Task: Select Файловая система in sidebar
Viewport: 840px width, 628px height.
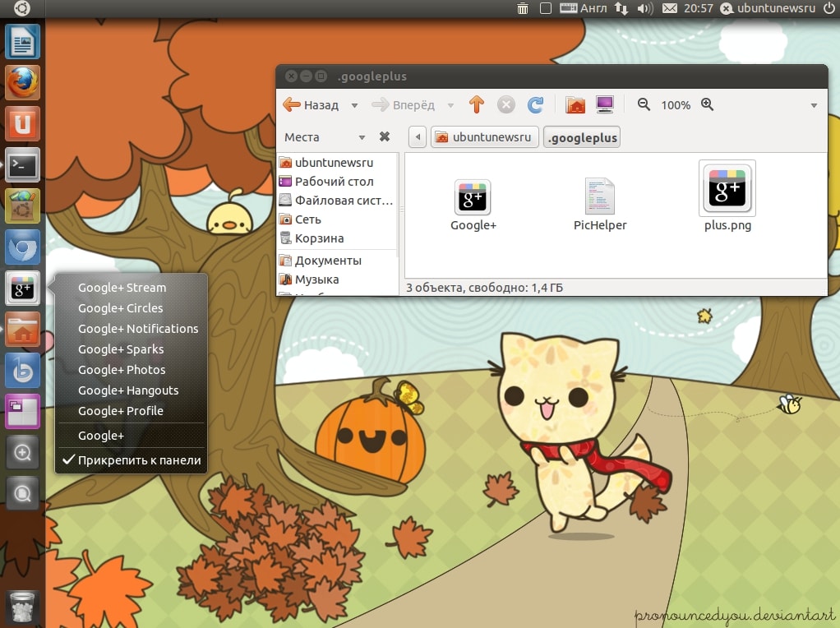Action: tap(338, 201)
